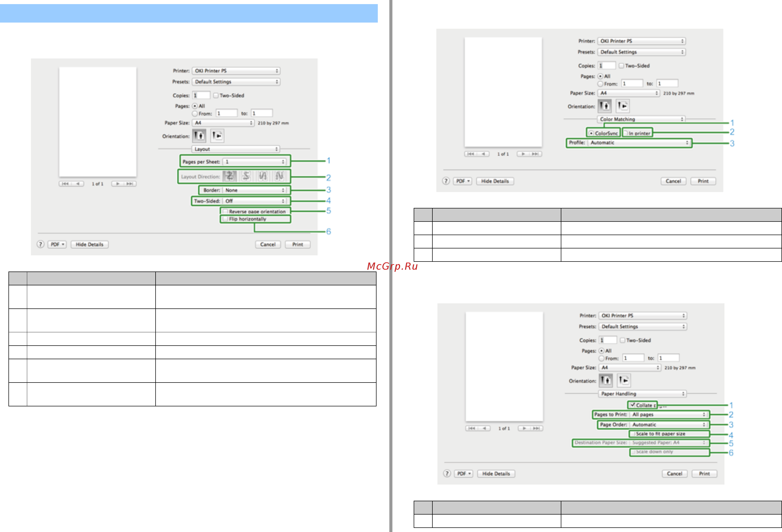Jump to last preview page in Color Matching dialog

click(x=535, y=154)
